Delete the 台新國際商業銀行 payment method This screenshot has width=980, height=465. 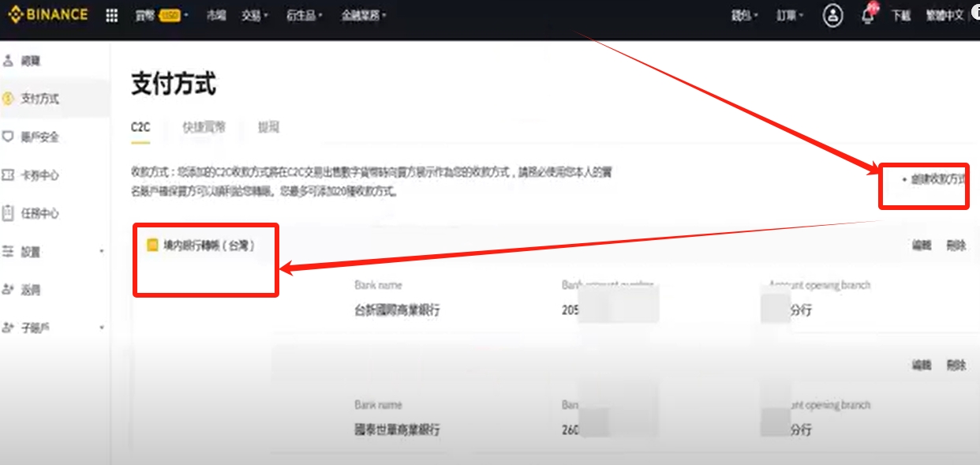coord(956,246)
